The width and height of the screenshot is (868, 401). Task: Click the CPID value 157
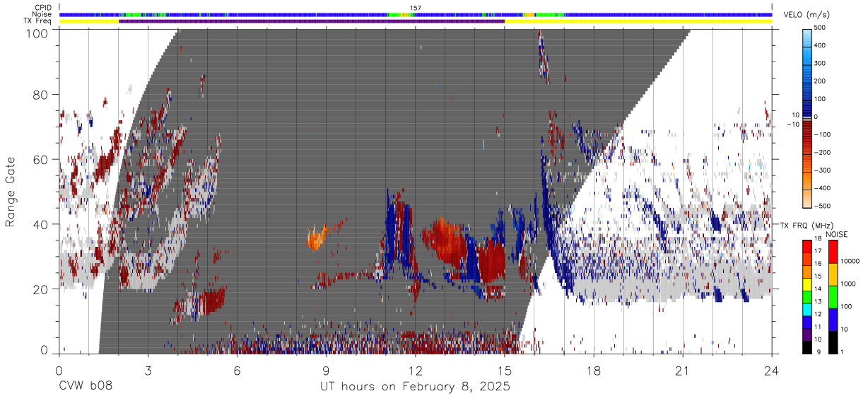point(416,8)
